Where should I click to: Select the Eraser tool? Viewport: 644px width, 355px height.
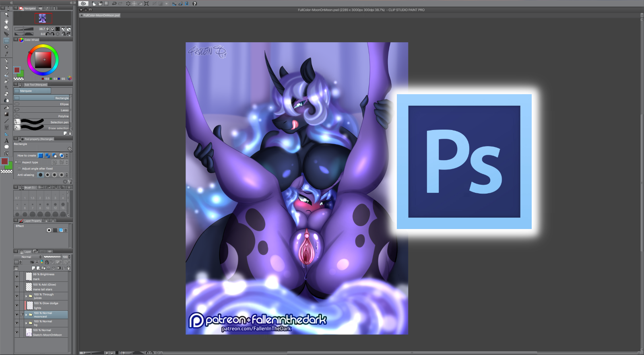[x=6, y=94]
